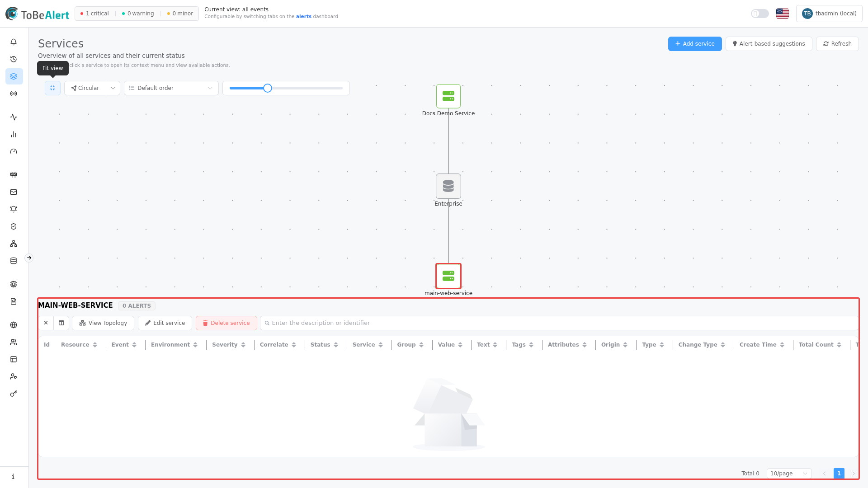Open the bell alerts icon in sidebar

[x=14, y=42]
